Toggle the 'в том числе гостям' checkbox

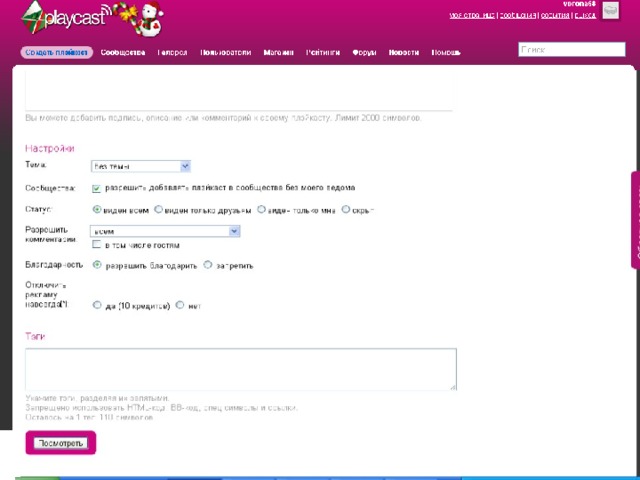[96, 244]
